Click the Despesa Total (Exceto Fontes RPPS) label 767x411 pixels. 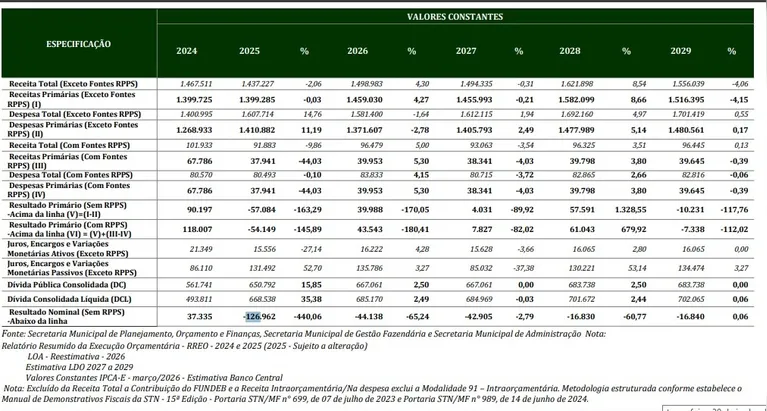pos(75,114)
